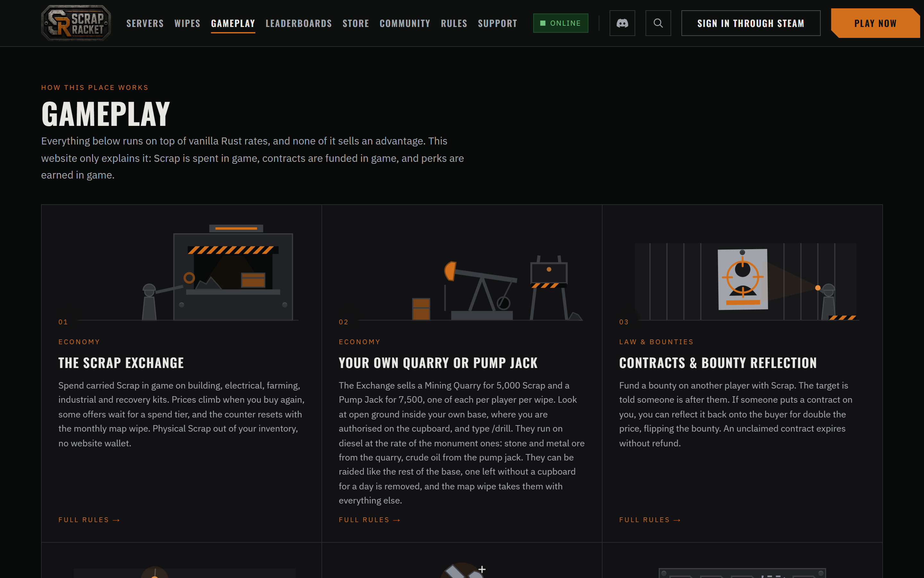Viewport: 924px width, 578px height.
Task: Click the large Gameplay page title
Action: pos(105,114)
